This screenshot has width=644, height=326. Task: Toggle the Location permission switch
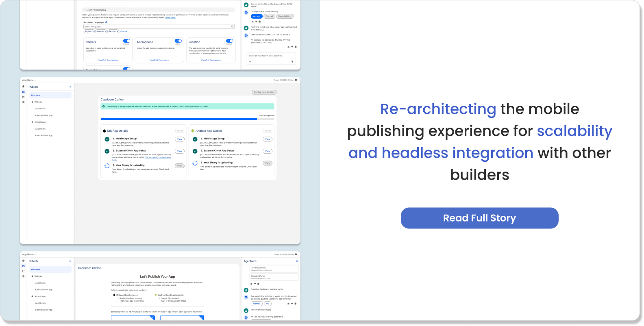(230, 41)
